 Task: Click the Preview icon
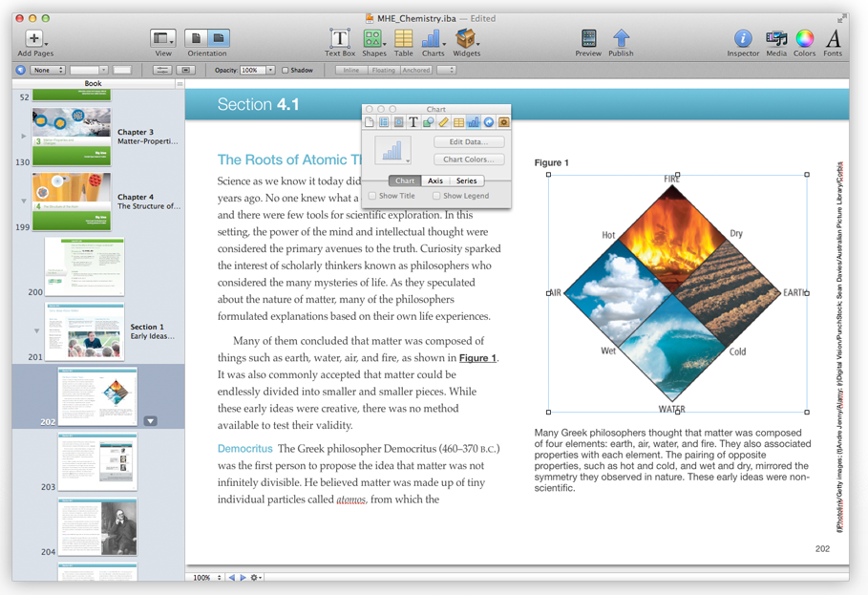point(588,38)
